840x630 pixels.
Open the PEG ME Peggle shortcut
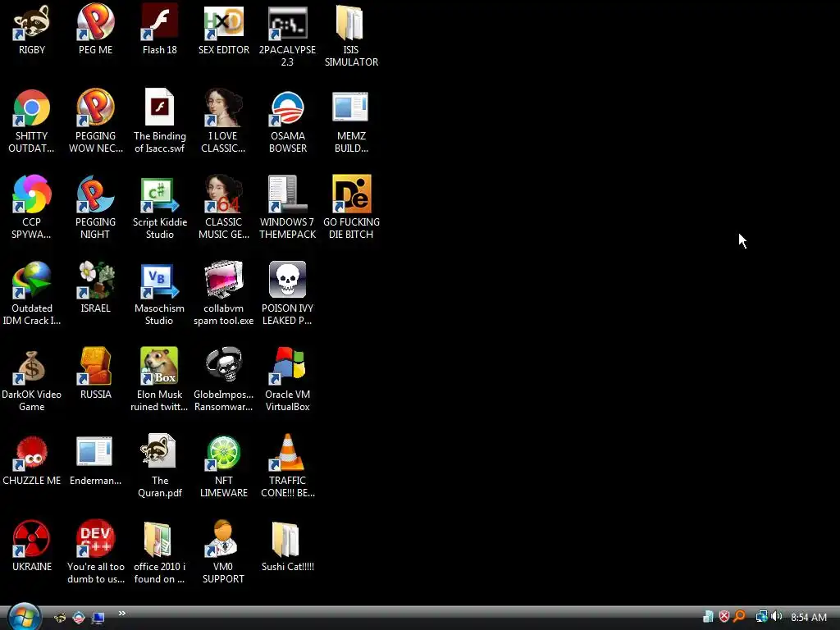coord(95,22)
